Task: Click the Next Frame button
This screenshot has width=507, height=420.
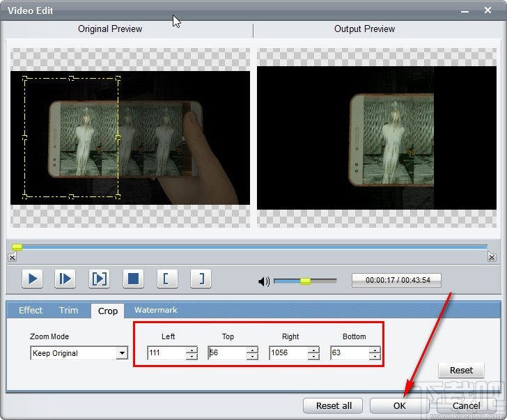Action: pyautogui.click(x=65, y=279)
